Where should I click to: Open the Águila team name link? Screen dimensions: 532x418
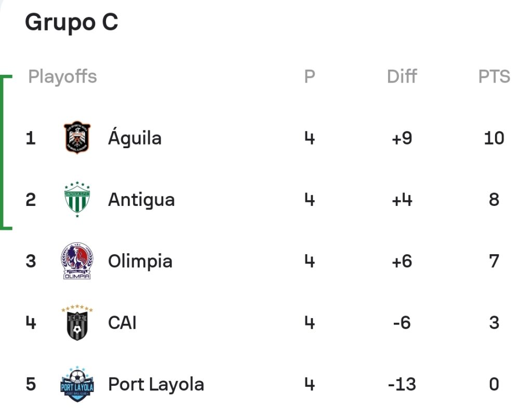135,137
